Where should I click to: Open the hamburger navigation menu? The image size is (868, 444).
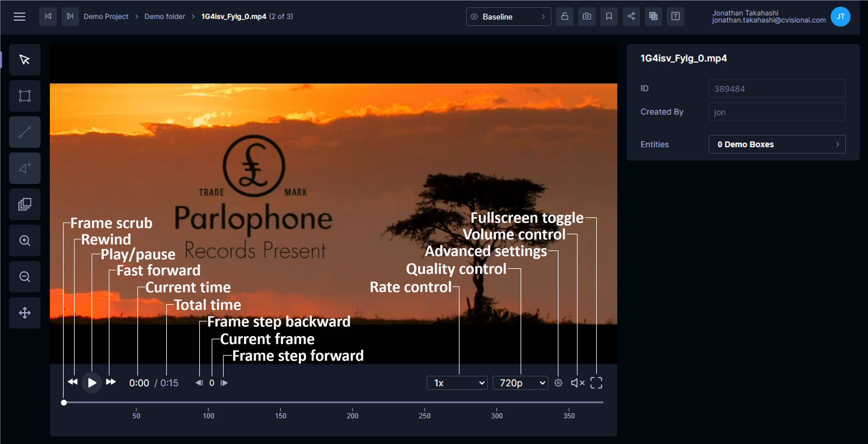[x=19, y=17]
